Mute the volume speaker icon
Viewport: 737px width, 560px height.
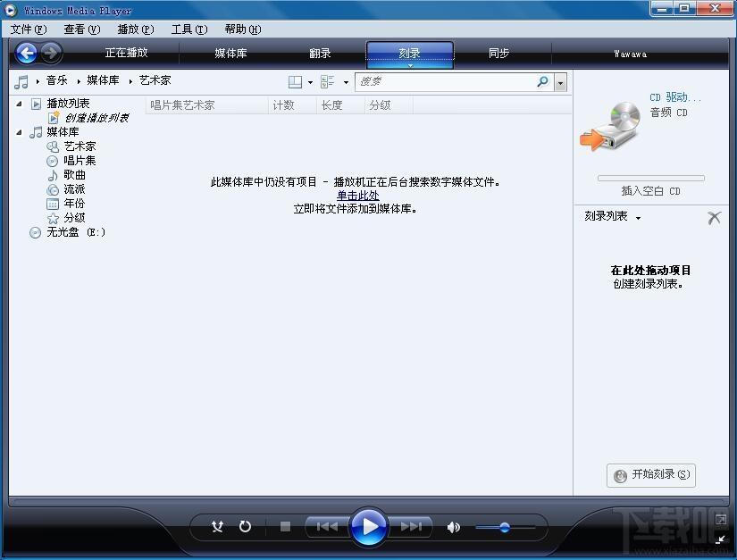click(x=453, y=527)
